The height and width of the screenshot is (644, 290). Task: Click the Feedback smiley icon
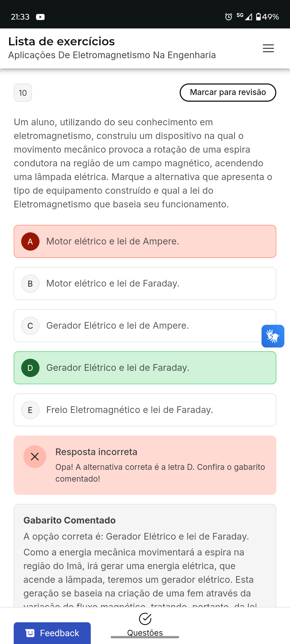[30, 633]
